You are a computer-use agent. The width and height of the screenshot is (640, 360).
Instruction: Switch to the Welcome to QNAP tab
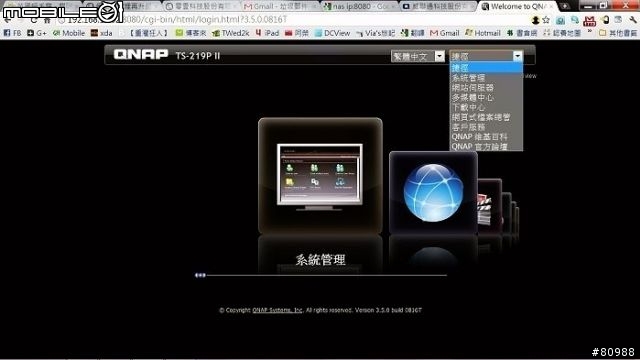[518, 6]
